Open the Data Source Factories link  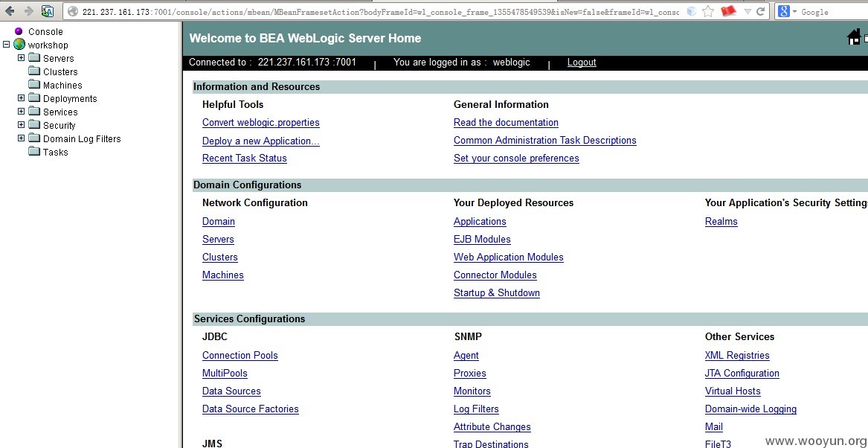coord(250,409)
